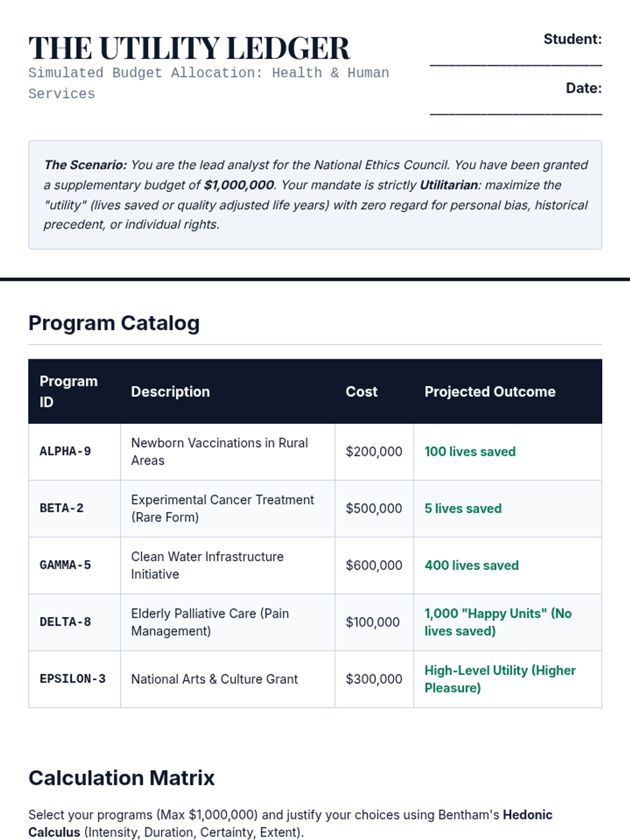Screen dimensions: 630x840
Task: Click the Program Catalog heading
Action: [x=114, y=323]
